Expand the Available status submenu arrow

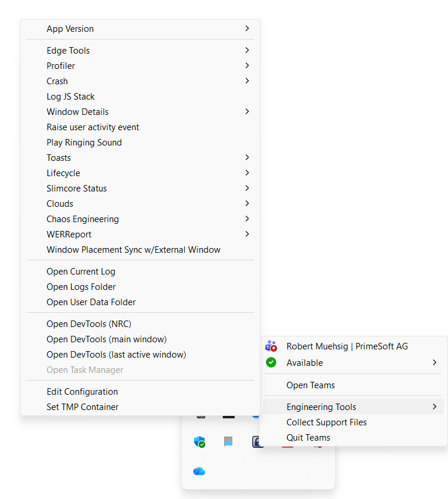click(x=434, y=363)
